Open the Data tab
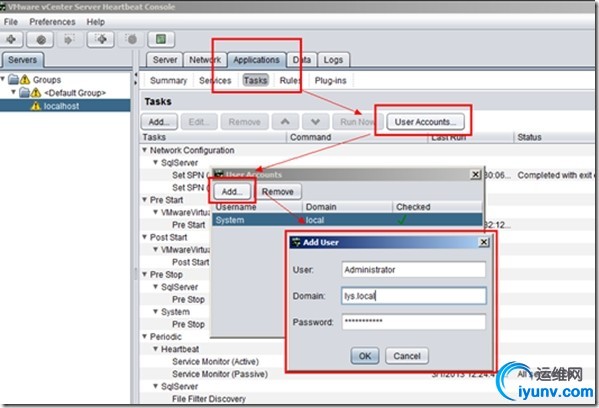The height and width of the screenshot is (408, 599). (x=301, y=60)
